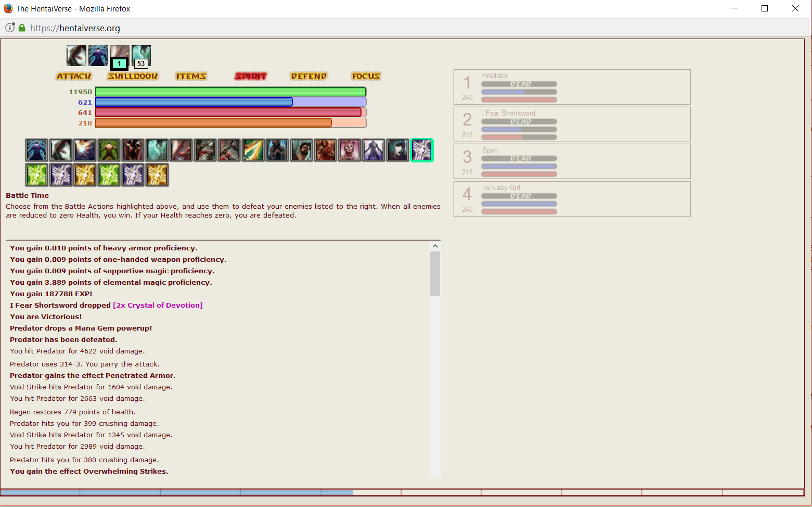
Task: Cast the bearded man quickbar spell
Action: [301, 150]
